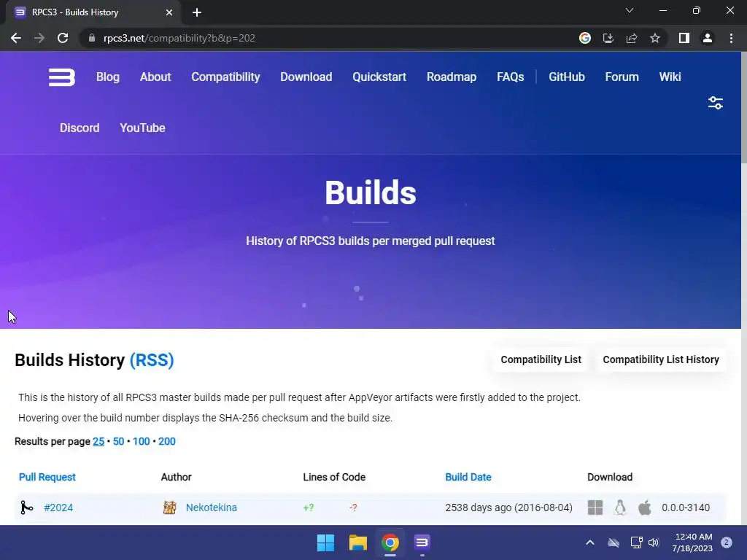Open the tab search chevron in the title bar
747x560 pixels.
point(630,10)
